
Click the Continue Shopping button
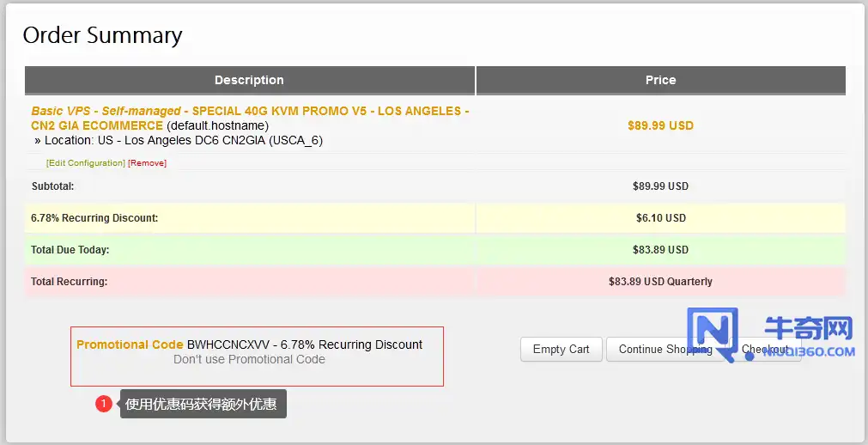coord(665,349)
